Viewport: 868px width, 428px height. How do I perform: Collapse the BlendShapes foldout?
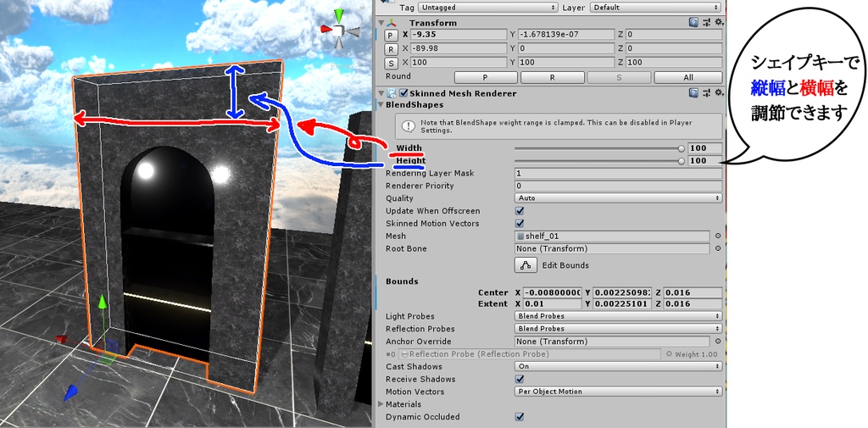tap(381, 104)
